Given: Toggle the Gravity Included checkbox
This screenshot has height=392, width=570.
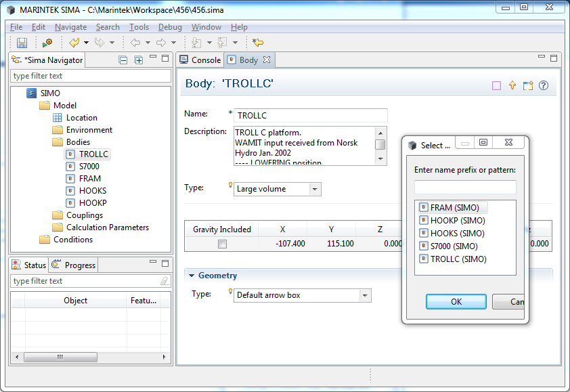Looking at the screenshot, I should (x=222, y=244).
